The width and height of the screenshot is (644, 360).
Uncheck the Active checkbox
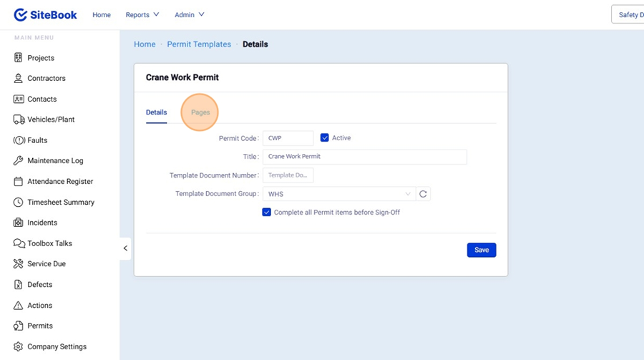click(324, 138)
